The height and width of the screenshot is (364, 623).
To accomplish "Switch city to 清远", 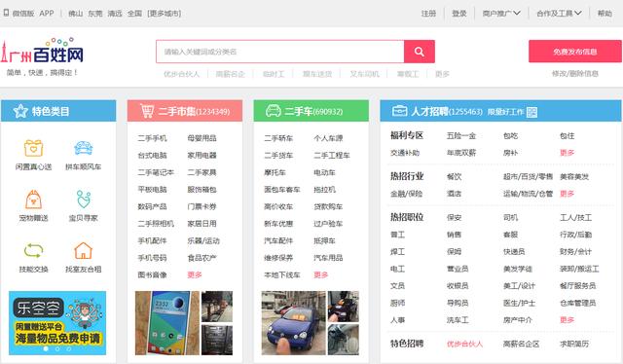I will 115,14.
